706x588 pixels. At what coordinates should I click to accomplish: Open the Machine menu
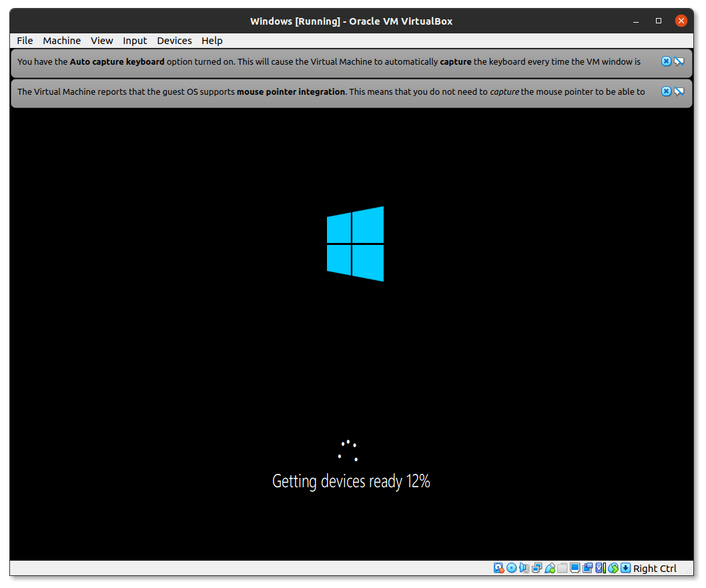pos(61,41)
